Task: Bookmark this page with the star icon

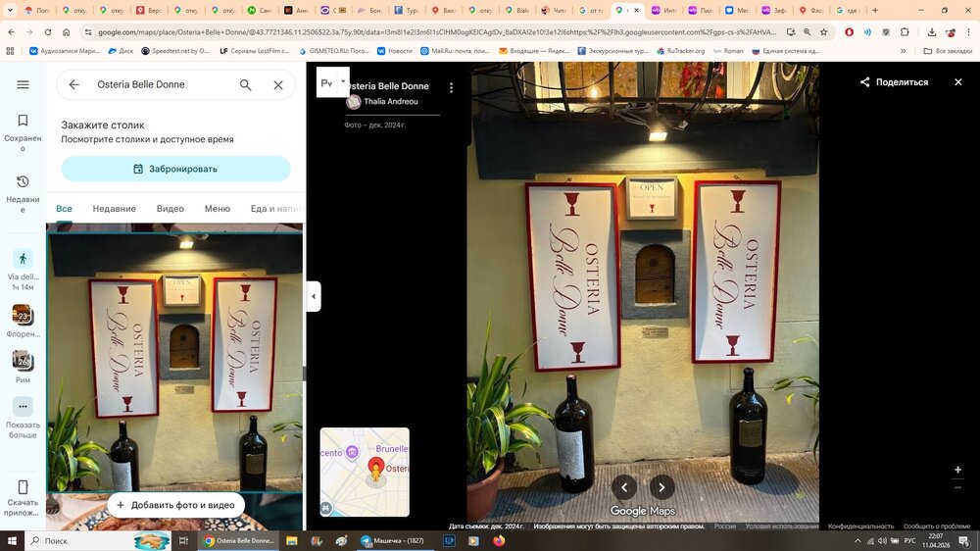Action: (823, 32)
